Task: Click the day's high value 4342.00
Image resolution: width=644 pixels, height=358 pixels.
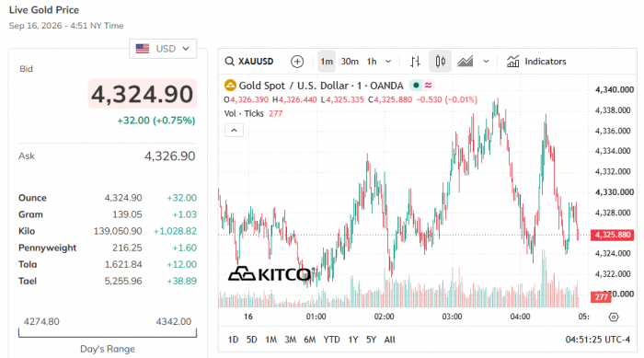Action: click(173, 321)
